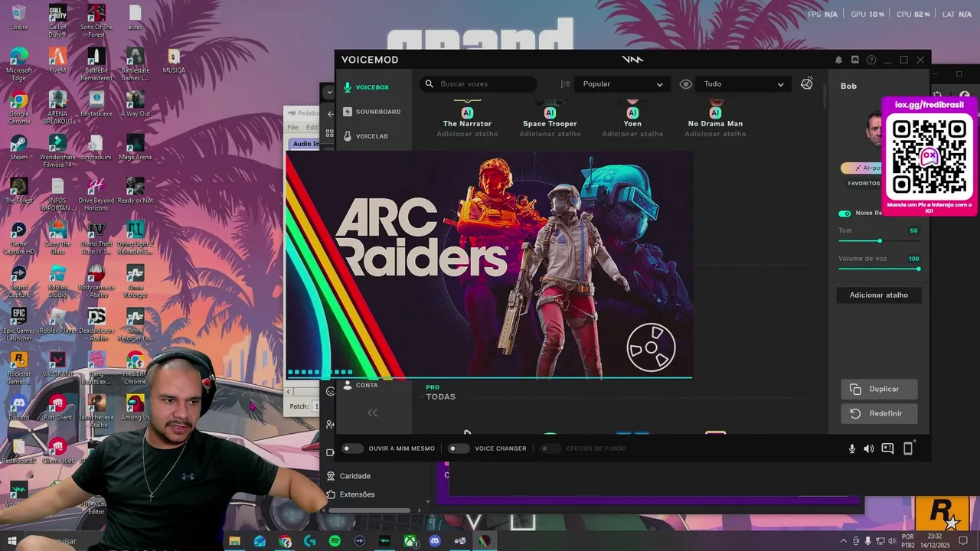Click the Windows Start button
This screenshot has height=551, width=980.
tap(11, 541)
